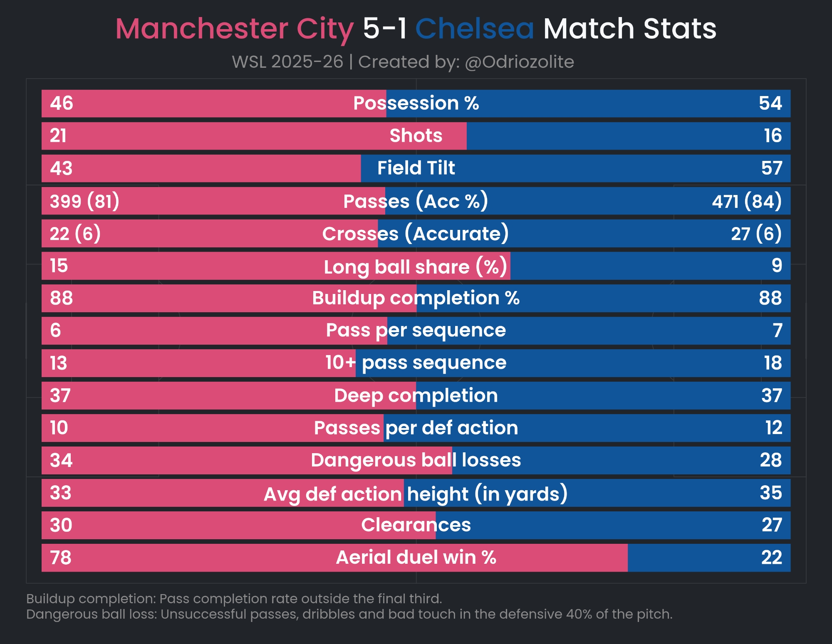Select the "Crosses (Accurate)" label

coord(416,234)
